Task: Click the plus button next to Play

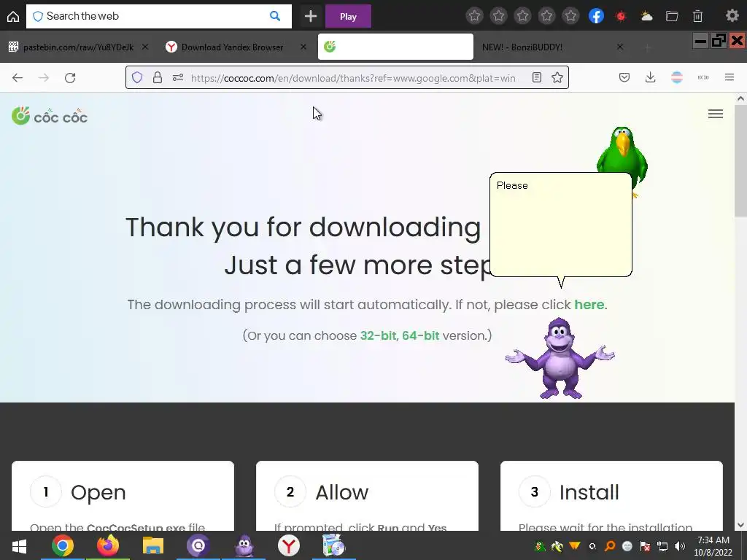Action: (x=311, y=16)
